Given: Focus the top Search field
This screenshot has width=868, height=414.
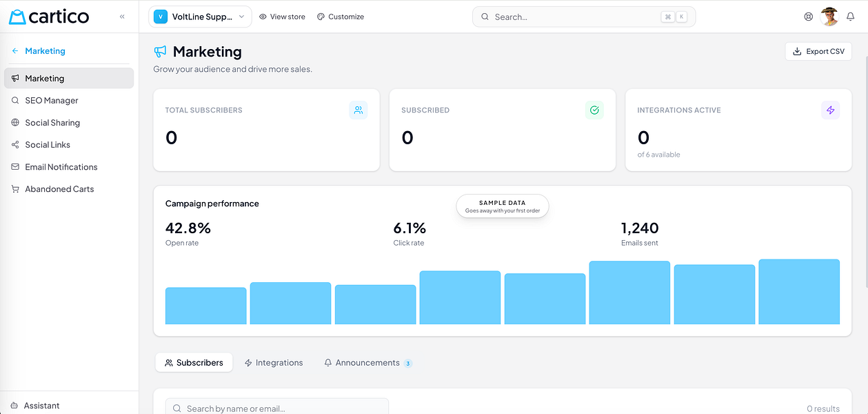Looking at the screenshot, I should tap(584, 17).
